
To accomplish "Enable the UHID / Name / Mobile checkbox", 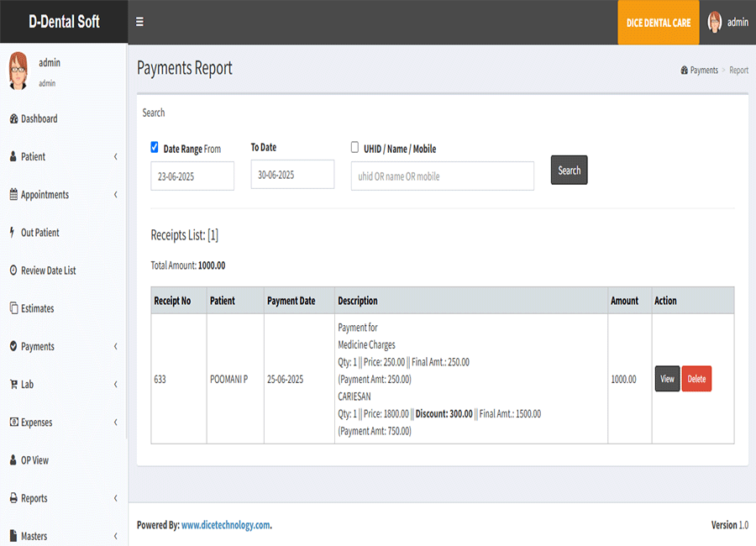I will (354, 147).
